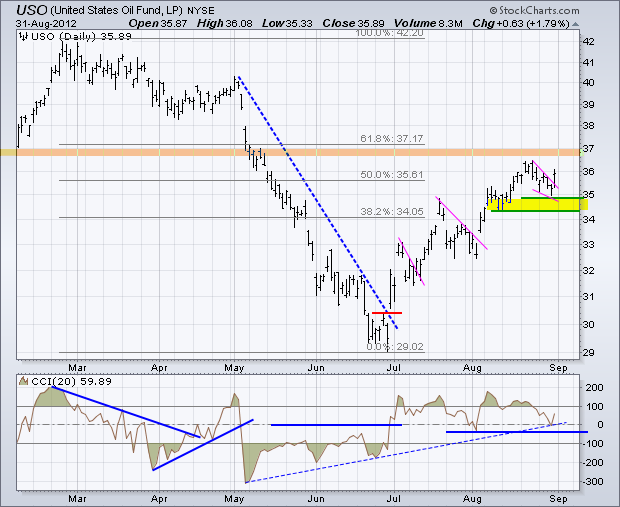Click the Open 35.87 value
Image resolution: width=620 pixels, height=507 pixels.
[x=158, y=23]
